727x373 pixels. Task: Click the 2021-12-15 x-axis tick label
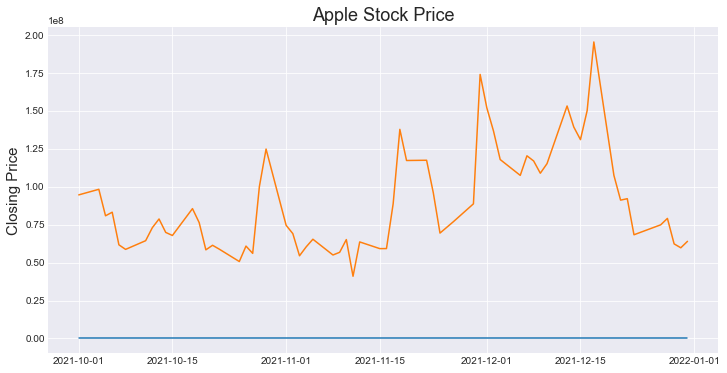(580, 360)
